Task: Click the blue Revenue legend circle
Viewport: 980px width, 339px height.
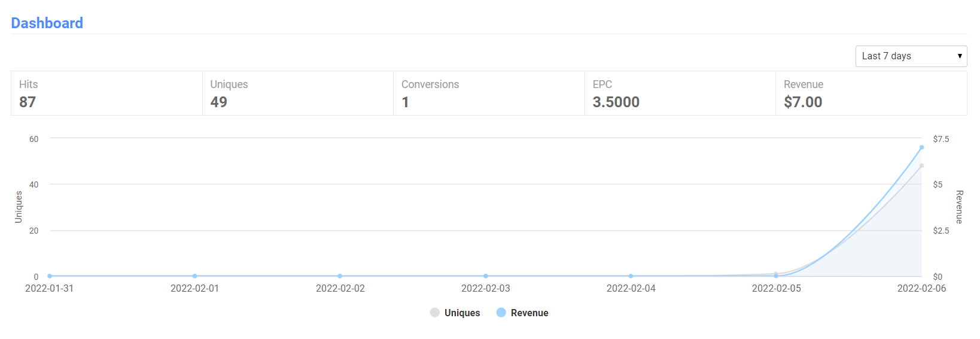Action: tap(501, 313)
